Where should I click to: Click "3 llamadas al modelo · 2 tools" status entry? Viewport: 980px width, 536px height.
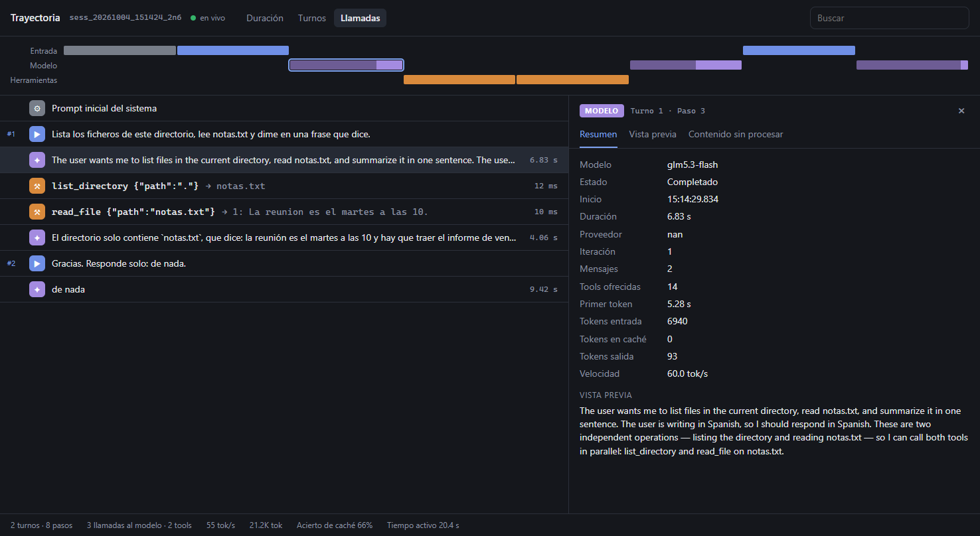point(139,525)
